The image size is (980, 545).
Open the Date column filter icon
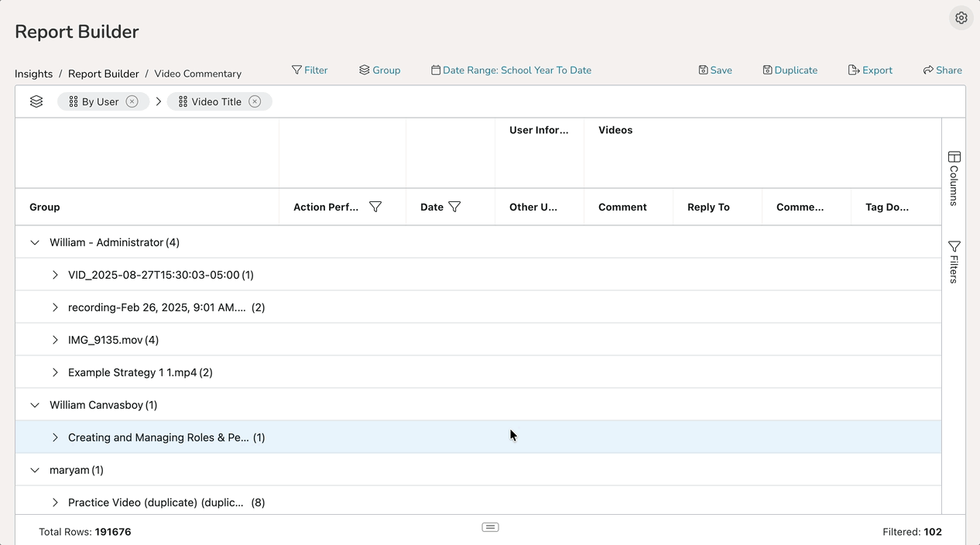[x=454, y=207]
